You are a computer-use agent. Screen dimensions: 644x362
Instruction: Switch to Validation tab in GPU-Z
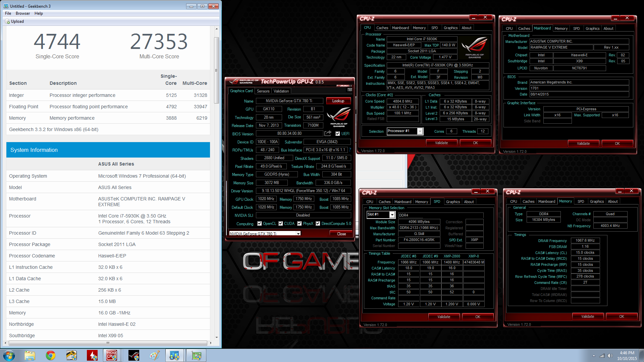(281, 91)
